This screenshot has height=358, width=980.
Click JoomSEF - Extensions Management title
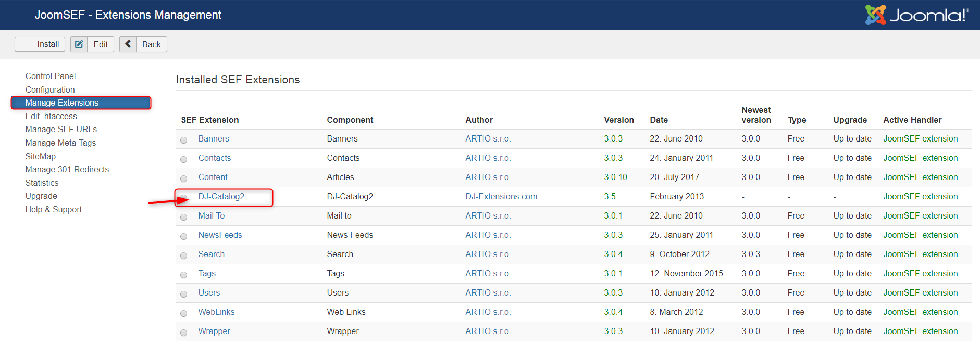(128, 15)
